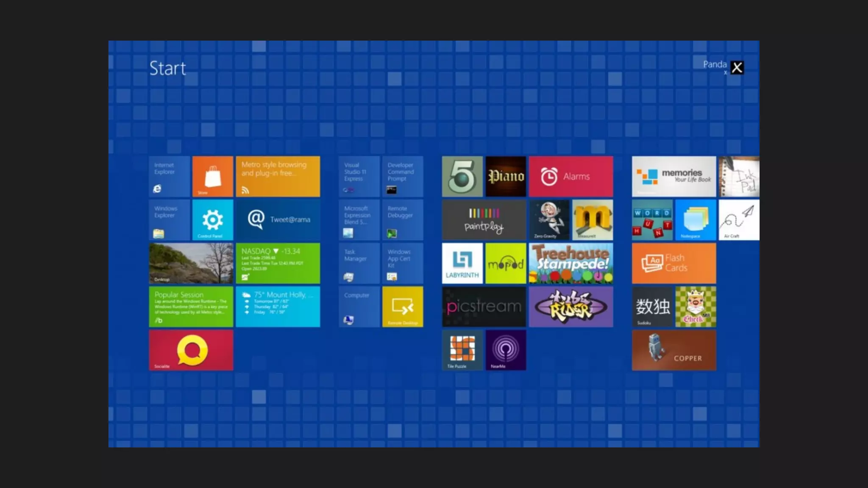Open the NearMe app tile
The width and height of the screenshot is (868, 488).
coord(506,350)
